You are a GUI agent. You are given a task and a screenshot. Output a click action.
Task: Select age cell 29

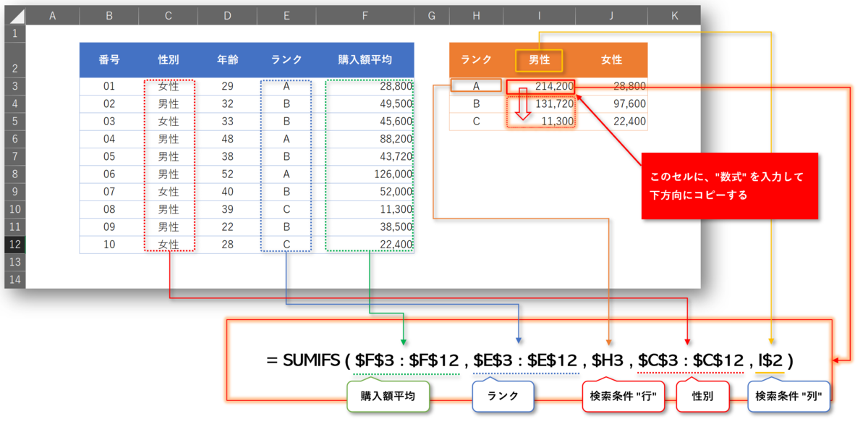(227, 86)
